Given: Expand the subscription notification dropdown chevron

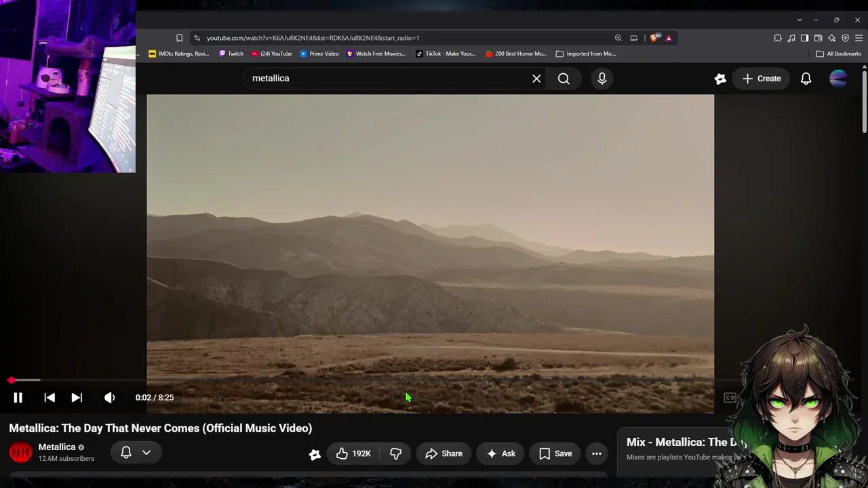Looking at the screenshot, I should tap(146, 452).
